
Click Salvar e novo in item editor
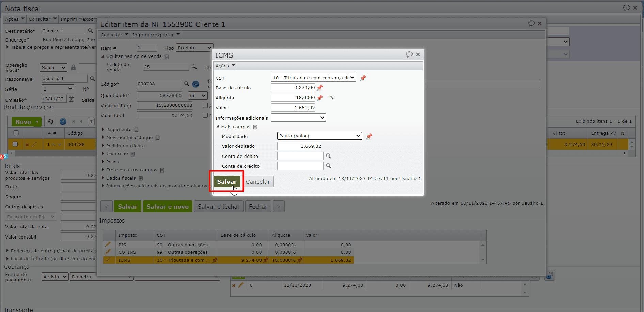tap(168, 207)
